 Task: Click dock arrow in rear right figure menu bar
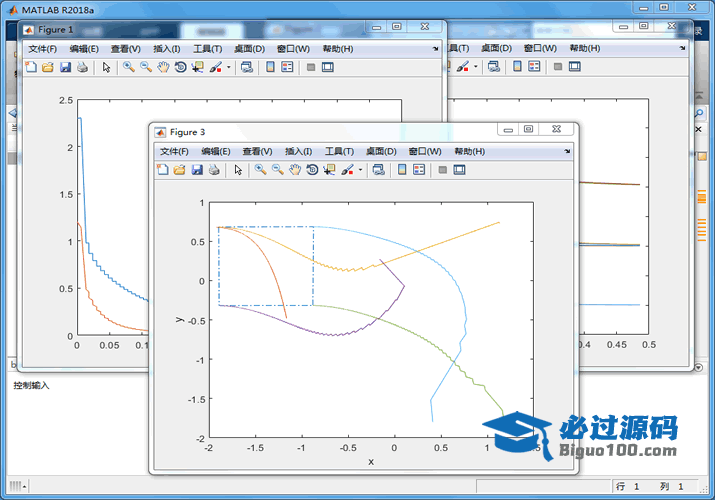point(682,48)
